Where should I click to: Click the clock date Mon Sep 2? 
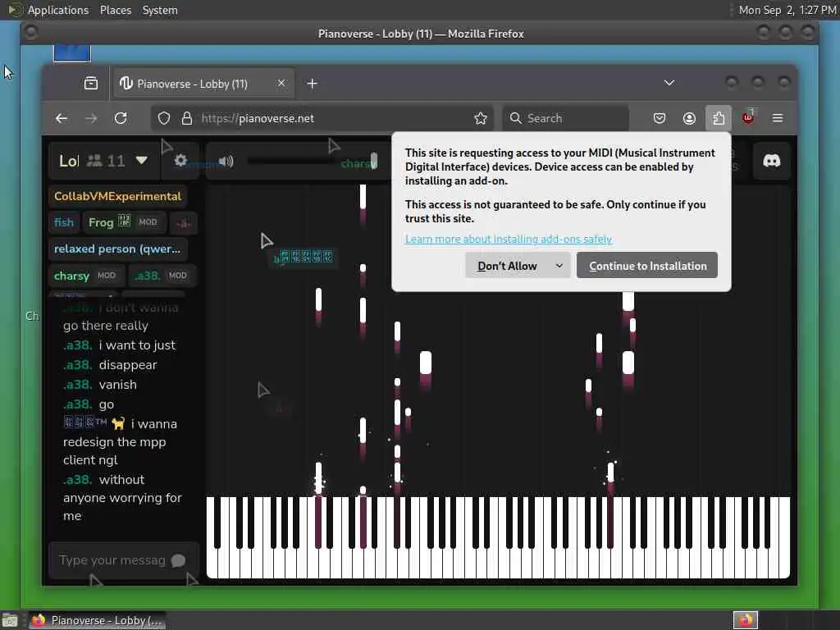[787, 10]
